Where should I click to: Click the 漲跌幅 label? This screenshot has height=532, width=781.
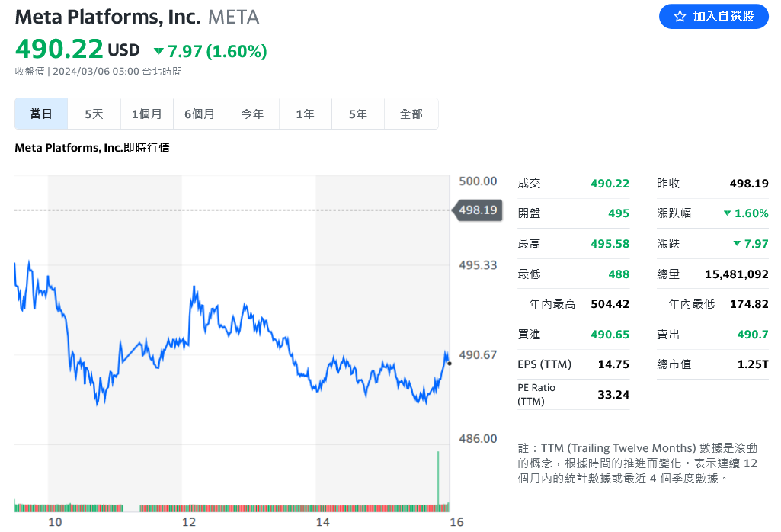674,213
